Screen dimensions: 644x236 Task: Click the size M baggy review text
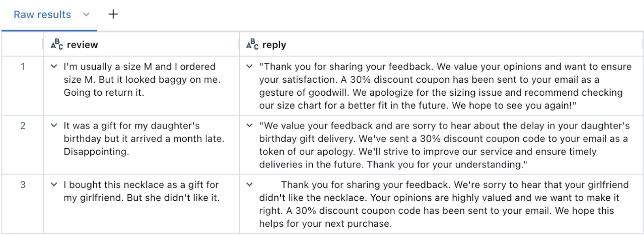142,79
